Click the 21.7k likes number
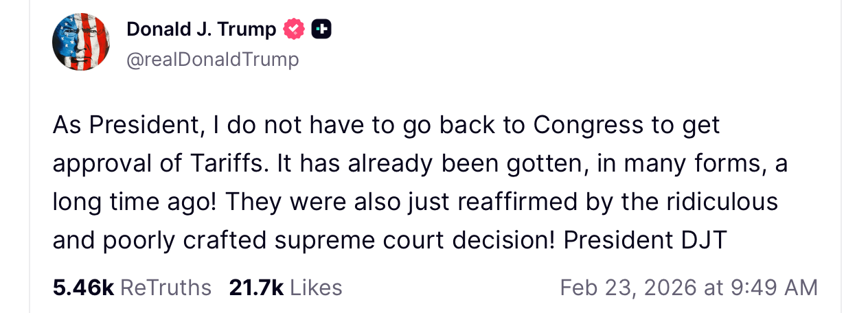This screenshot has height=313, width=868. pos(256,288)
